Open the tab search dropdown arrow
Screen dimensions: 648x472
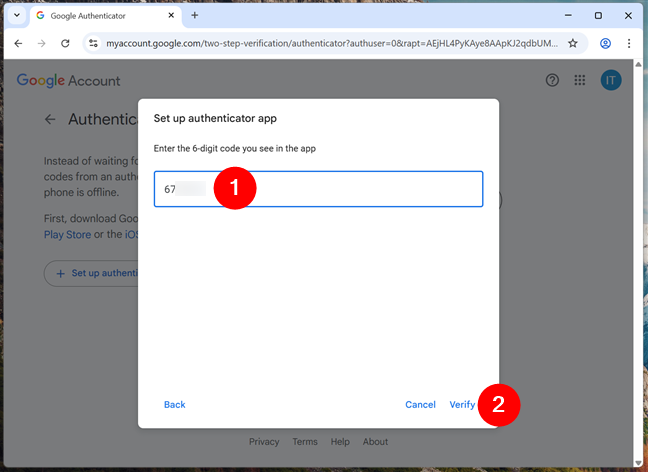pyautogui.click(x=17, y=15)
